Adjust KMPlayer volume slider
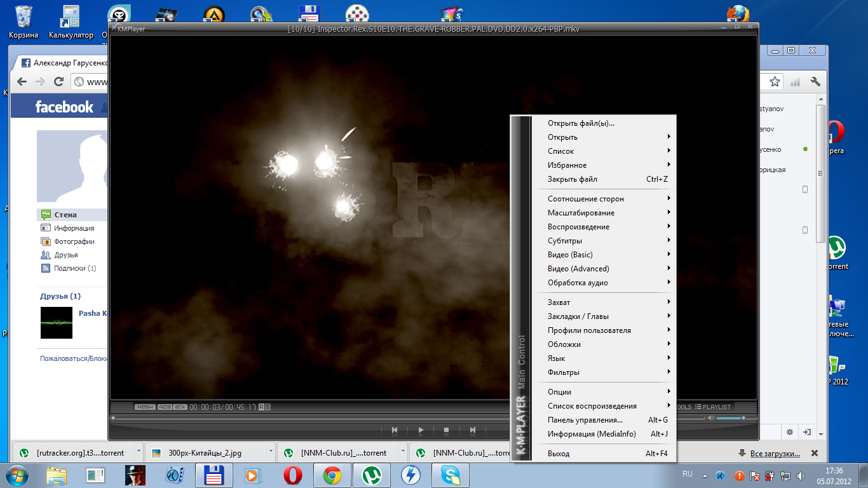868x488 pixels. (737, 418)
